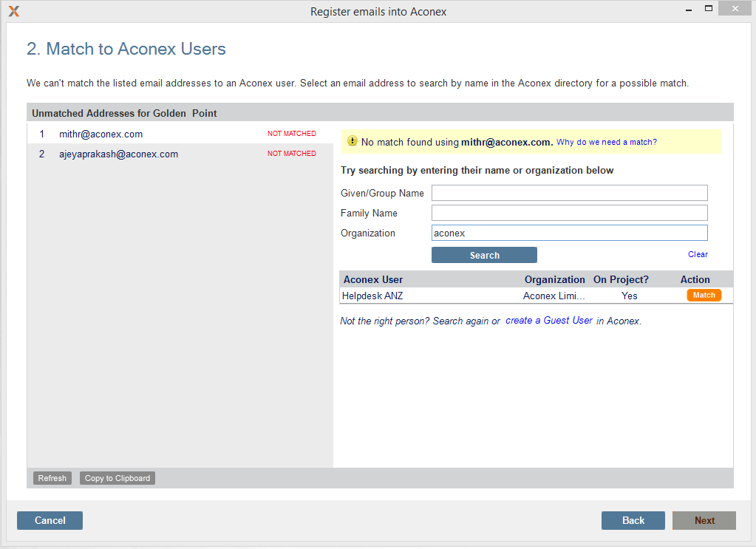Minimize the Register emails window

689,9
